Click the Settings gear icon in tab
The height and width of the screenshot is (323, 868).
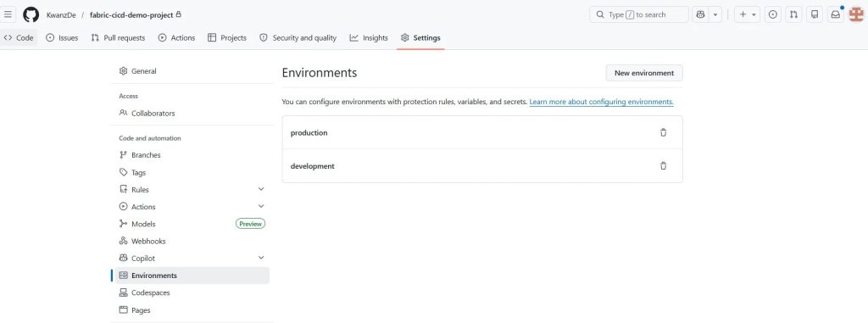405,37
